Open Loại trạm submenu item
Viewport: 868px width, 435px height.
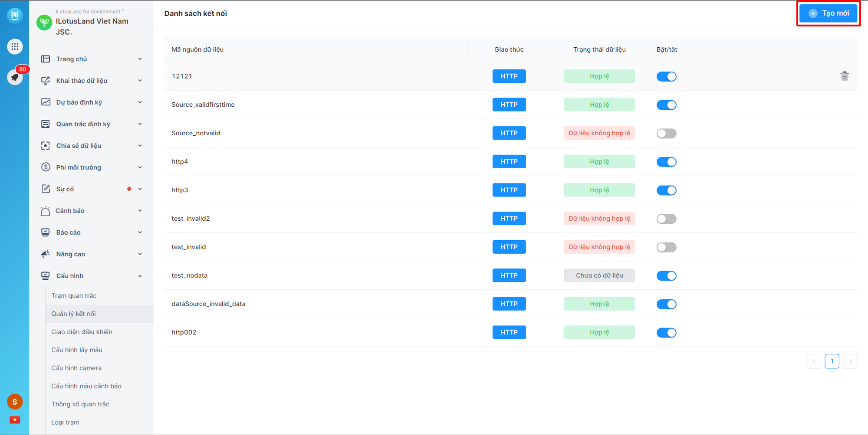pos(99,422)
